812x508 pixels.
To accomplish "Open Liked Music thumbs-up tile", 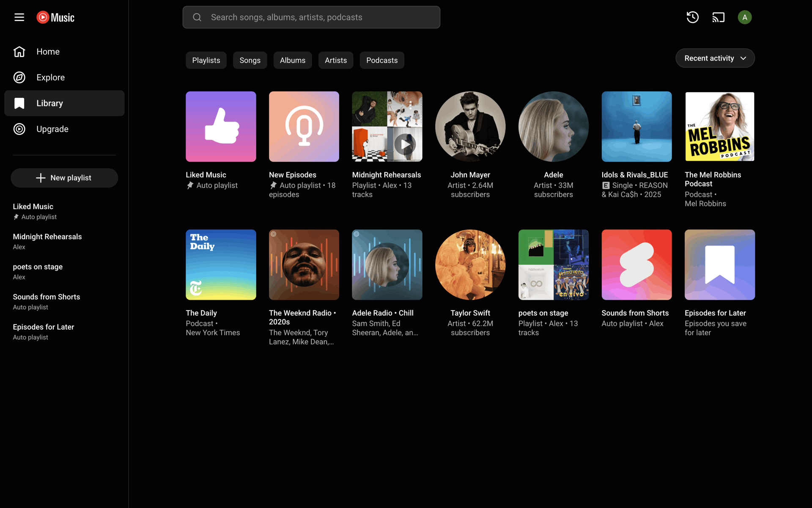I will pos(221,127).
